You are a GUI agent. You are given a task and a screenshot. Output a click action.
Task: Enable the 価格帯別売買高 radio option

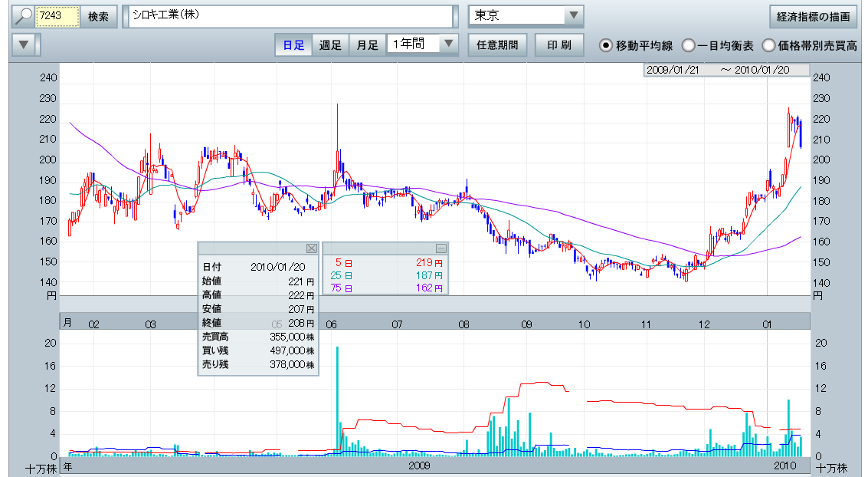click(x=768, y=45)
